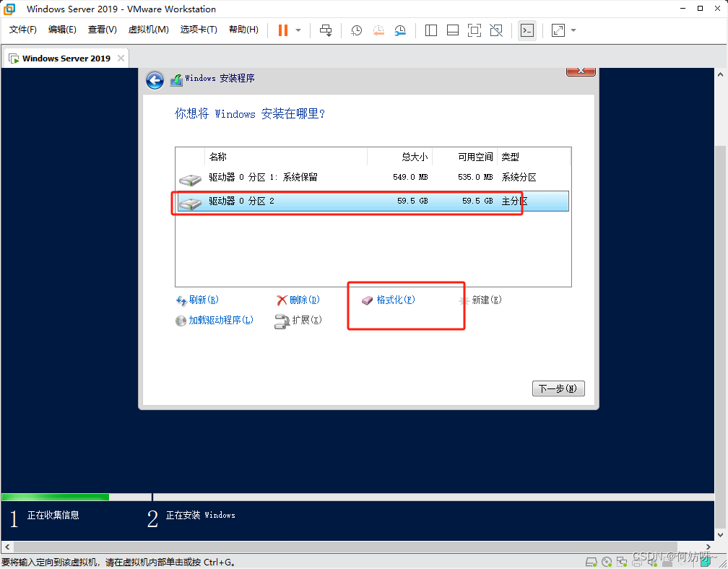Image resolution: width=728 pixels, height=569 pixels.
Task: Click the revert to snapshot icon
Action: coord(378,30)
